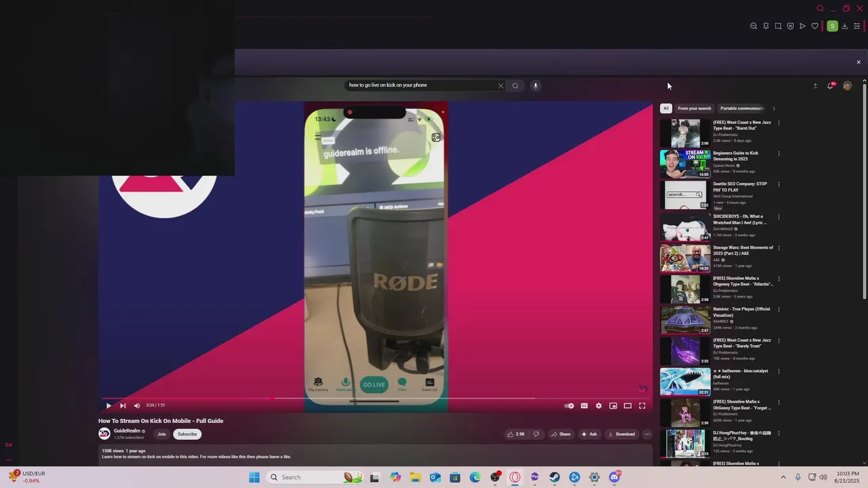Open Storage Wars Best Moments video thumbnail

[686, 258]
